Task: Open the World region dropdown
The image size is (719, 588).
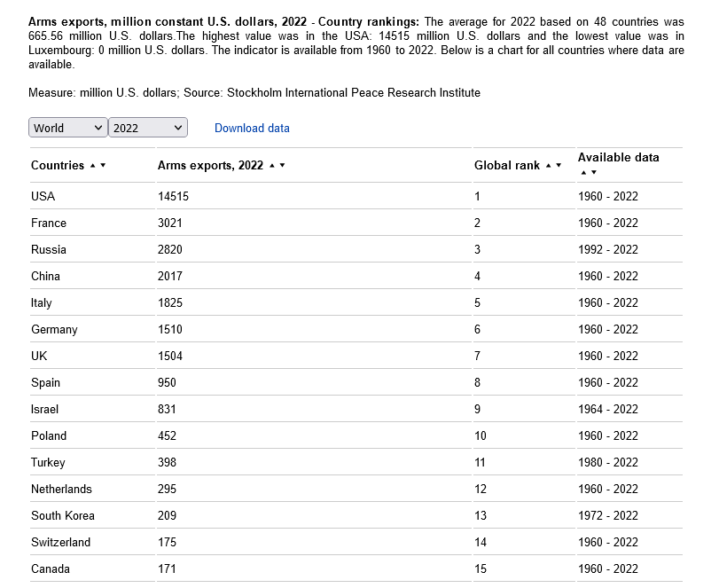Action: tap(68, 128)
